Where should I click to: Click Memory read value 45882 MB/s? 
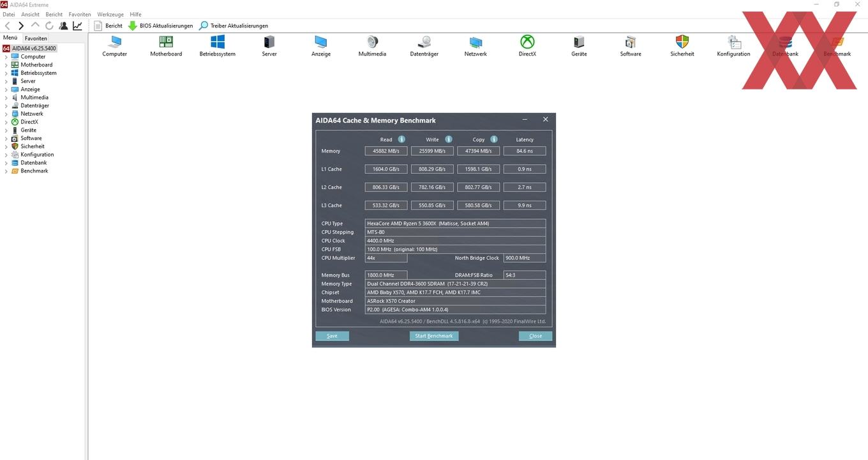tap(386, 151)
